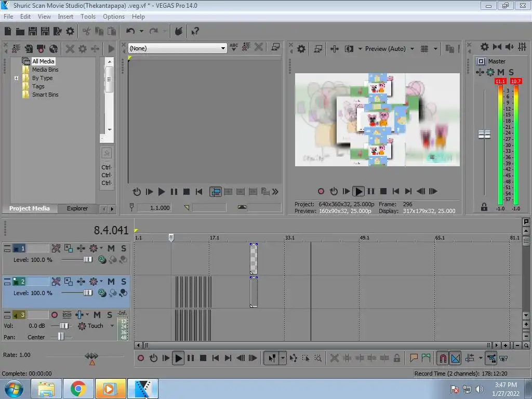Play the timeline from the transport bar
532x399 pixels.
click(x=178, y=358)
